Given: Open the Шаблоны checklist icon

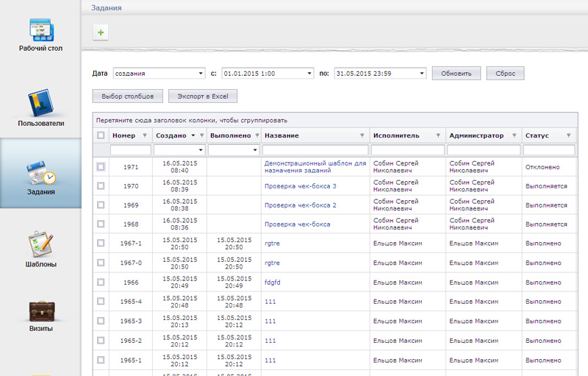Looking at the screenshot, I should (41, 244).
